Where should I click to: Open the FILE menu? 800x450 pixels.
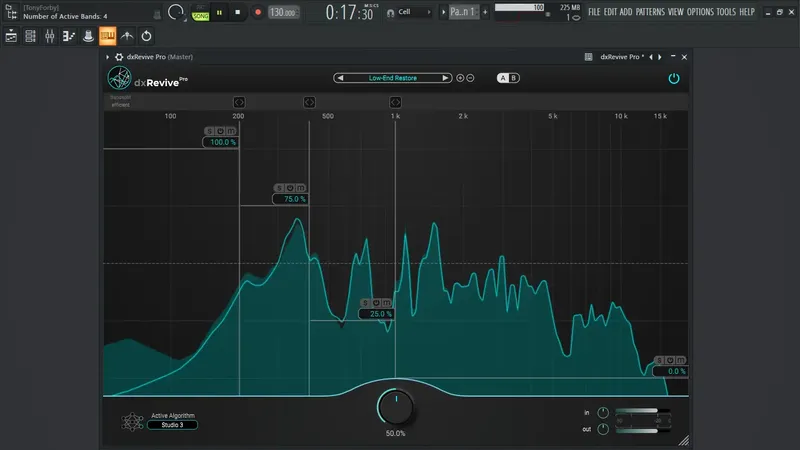point(594,12)
